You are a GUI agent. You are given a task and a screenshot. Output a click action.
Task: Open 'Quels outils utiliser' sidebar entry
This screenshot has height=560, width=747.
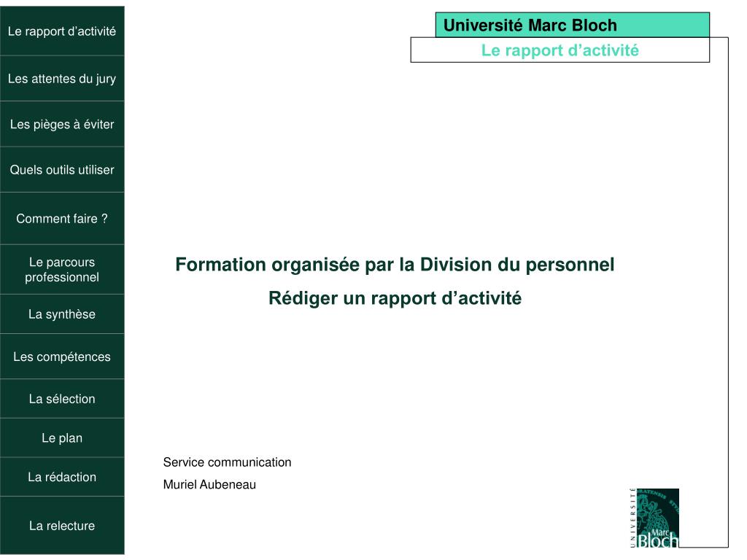click(62, 170)
